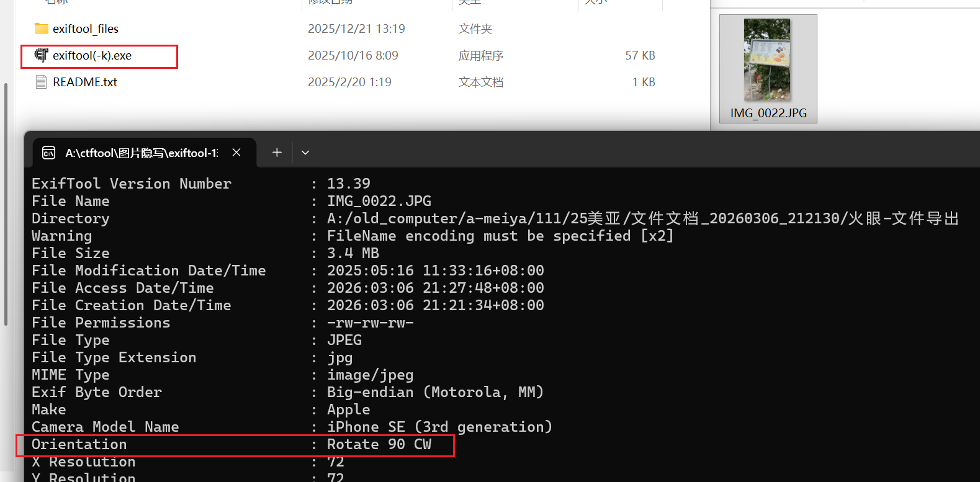Click the iPhone SE (3rd generation) value
This screenshot has width=980, height=482.
click(x=439, y=427)
